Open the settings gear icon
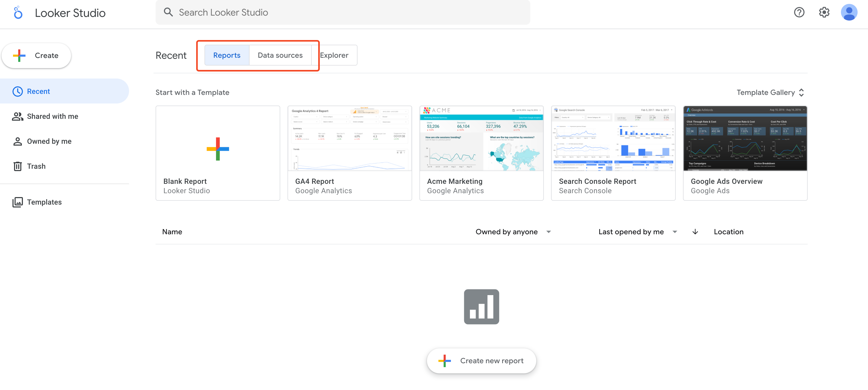The image size is (868, 390). tap(824, 12)
